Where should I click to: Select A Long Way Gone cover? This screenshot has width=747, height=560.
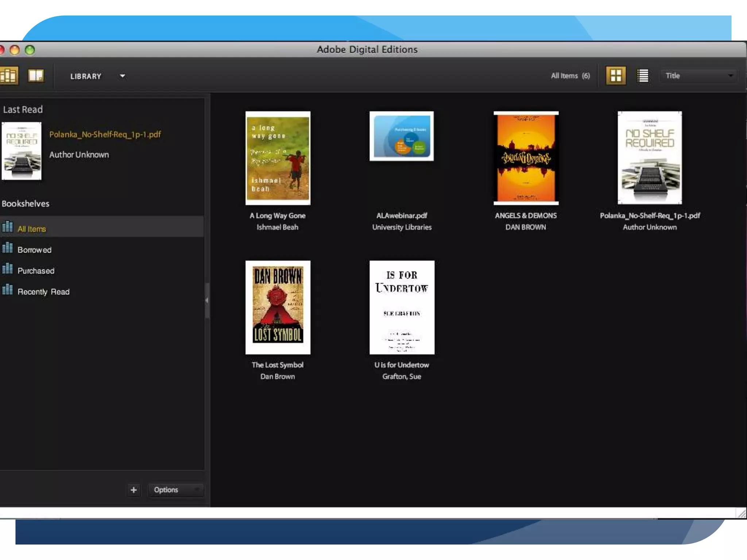pyautogui.click(x=278, y=158)
